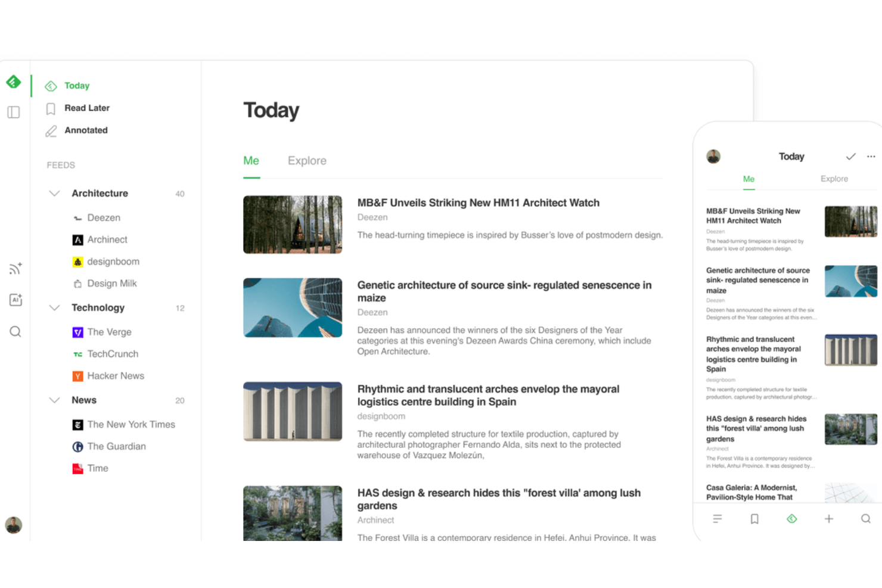The width and height of the screenshot is (882, 588).
Task: Tap mobile MB&F article thumbnail
Action: (x=850, y=222)
